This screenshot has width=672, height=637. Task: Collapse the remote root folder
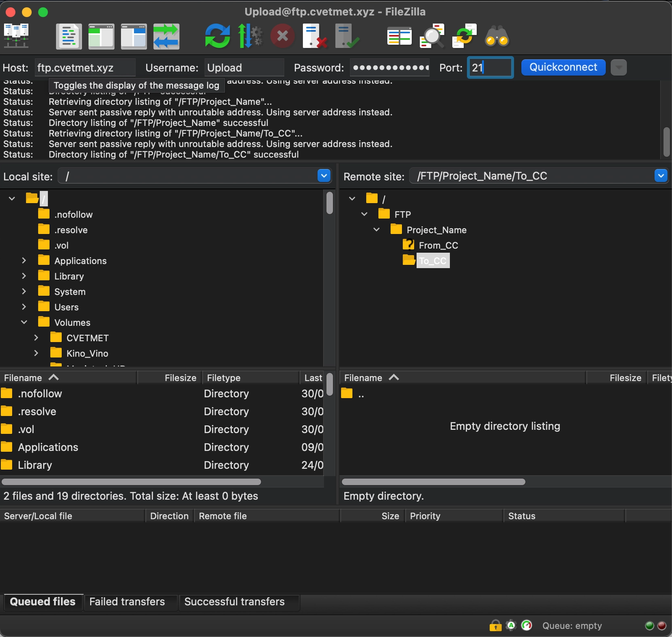(352, 199)
